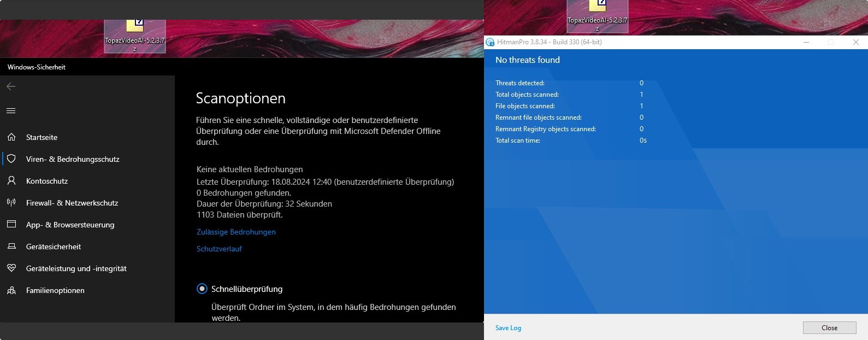Click 'Dauer der Überprüfung: 32 Sekunden' text

264,204
